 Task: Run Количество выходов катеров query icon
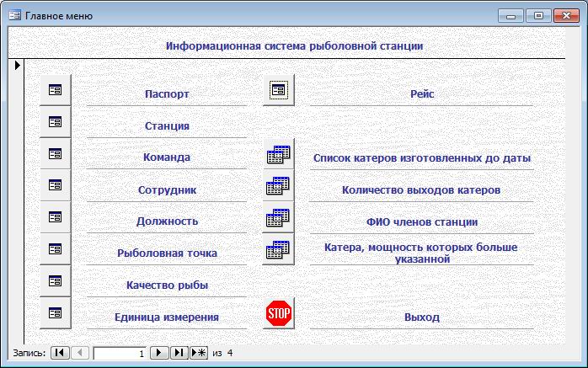tap(278, 186)
